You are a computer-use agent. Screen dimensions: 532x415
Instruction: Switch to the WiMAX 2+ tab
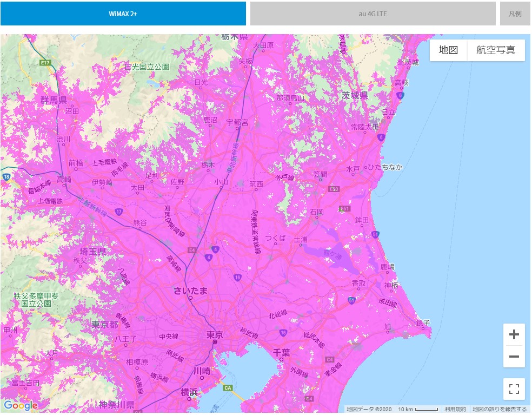click(123, 14)
